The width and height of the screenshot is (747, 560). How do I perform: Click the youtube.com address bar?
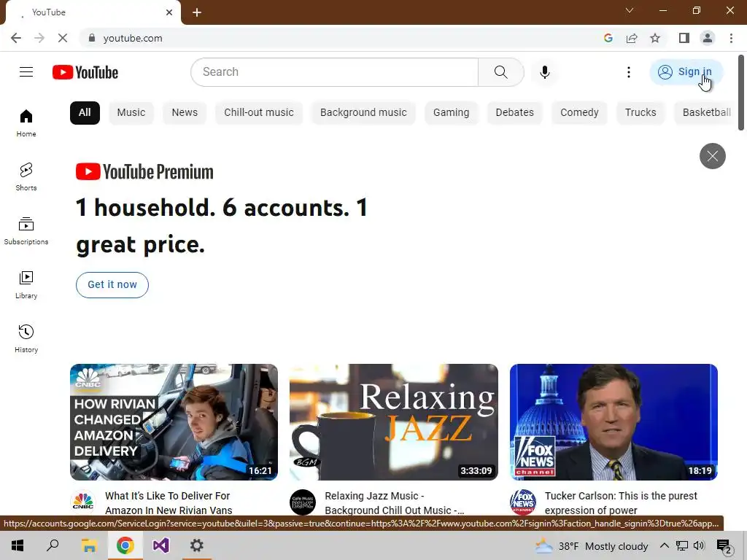click(343, 38)
